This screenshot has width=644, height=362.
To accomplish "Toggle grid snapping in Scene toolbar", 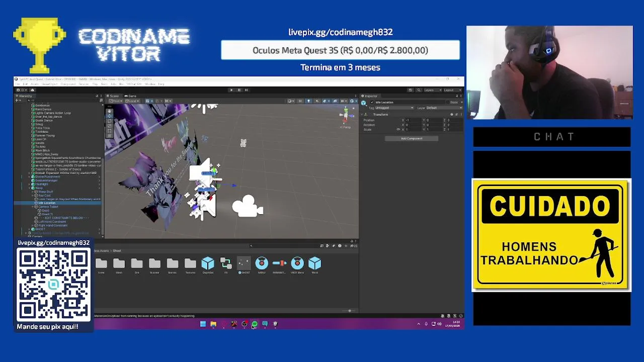I will coord(158,101).
